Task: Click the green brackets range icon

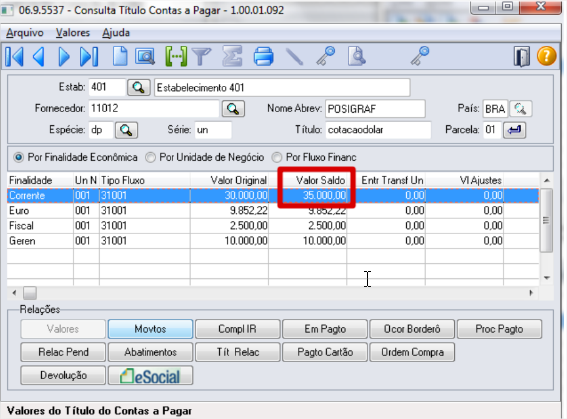Action: point(176,56)
